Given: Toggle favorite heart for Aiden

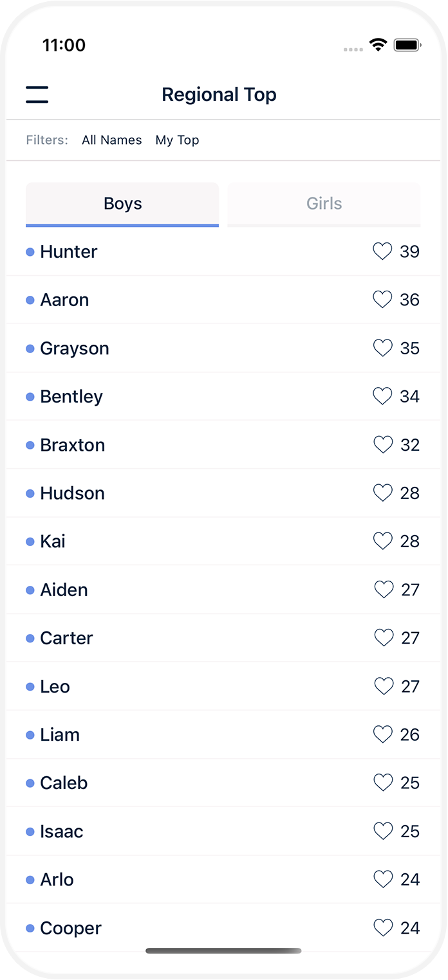Looking at the screenshot, I should (384, 590).
